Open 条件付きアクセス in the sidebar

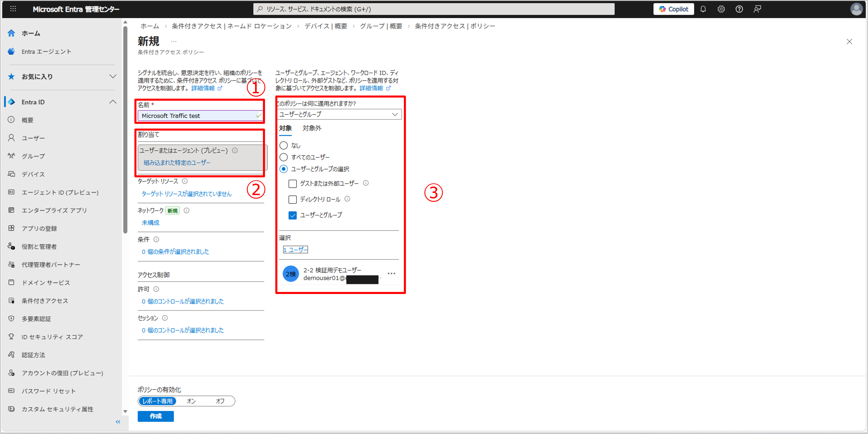pyautogui.click(x=45, y=300)
